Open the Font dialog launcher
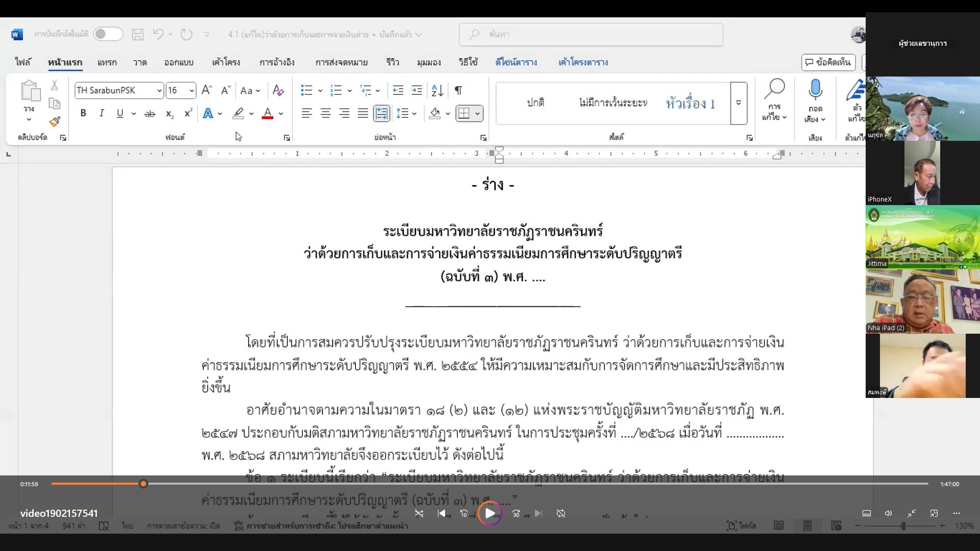Screen dimensions: 980x551 point(287,138)
